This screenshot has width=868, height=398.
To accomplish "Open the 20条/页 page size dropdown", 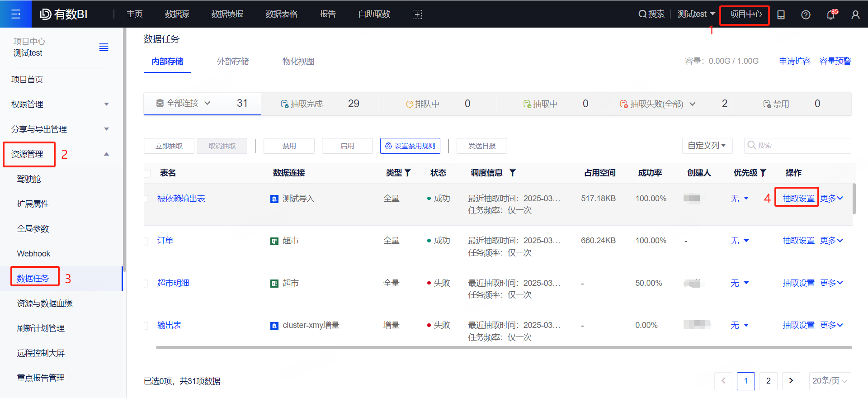I will tap(830, 381).
